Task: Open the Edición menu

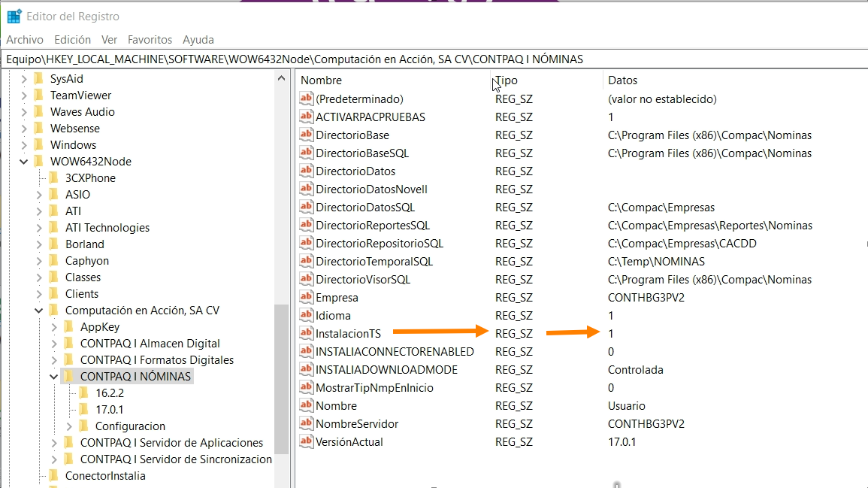Action: (72, 40)
